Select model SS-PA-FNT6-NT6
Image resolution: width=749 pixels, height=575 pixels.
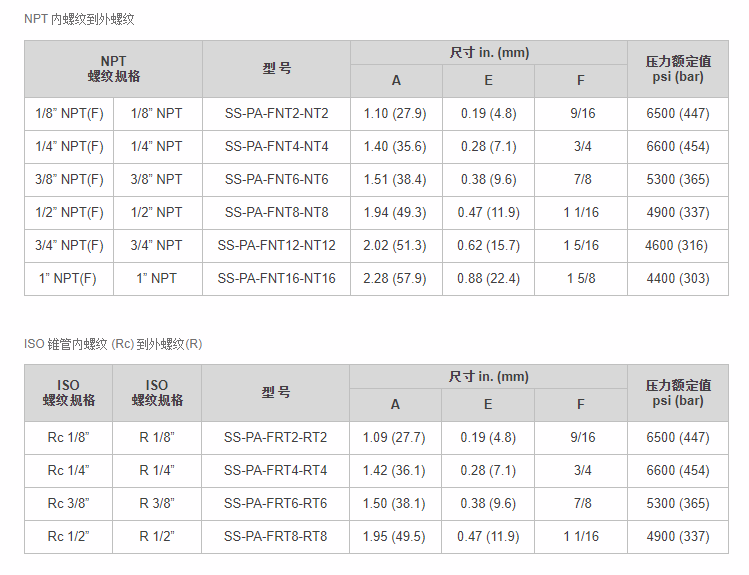[276, 180]
